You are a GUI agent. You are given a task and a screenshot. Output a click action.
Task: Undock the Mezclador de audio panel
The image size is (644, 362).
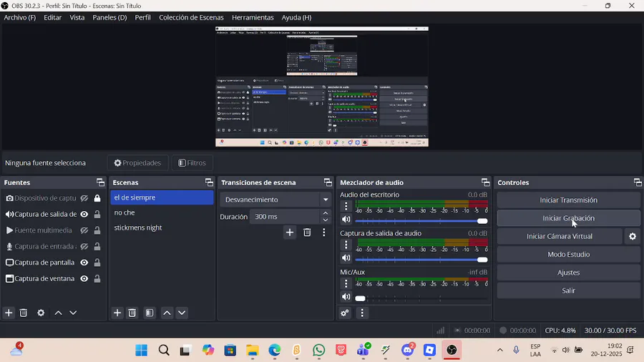coord(485,182)
